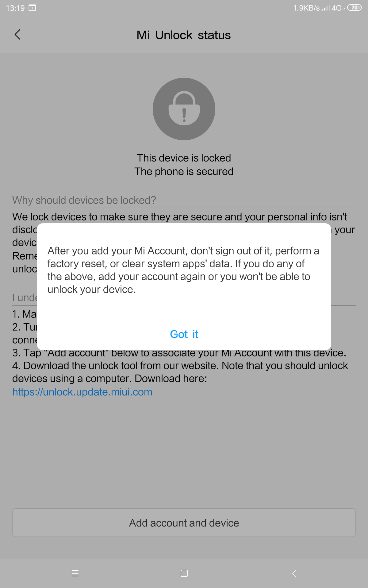
Task: Click the padlock warning icon
Action: tap(184, 109)
